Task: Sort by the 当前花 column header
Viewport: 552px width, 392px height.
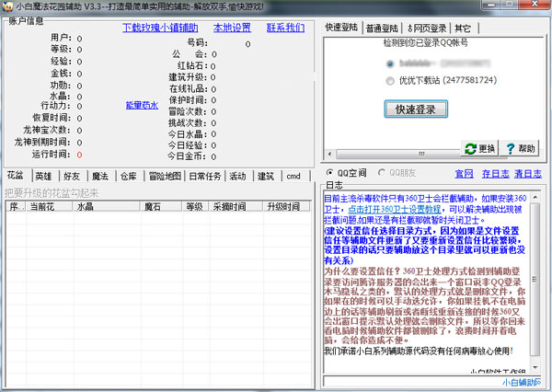Action: click(50, 206)
